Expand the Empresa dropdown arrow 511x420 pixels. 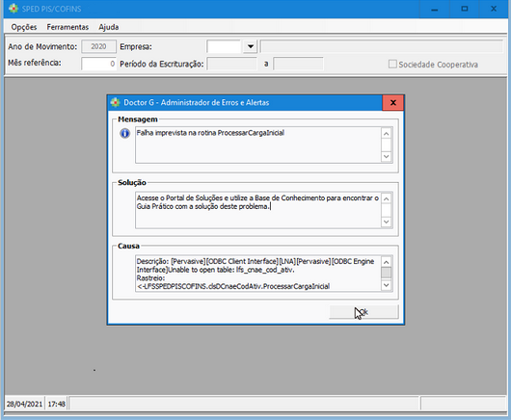251,46
